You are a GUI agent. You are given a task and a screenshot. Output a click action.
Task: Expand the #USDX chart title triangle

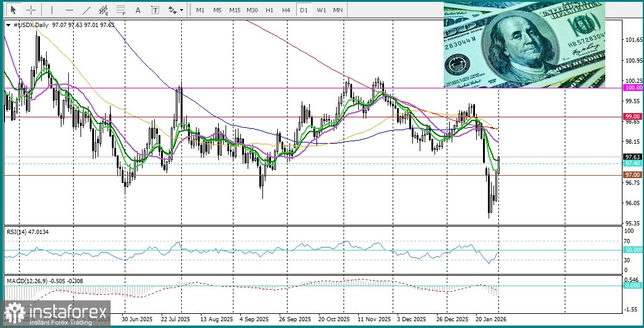coord(8,25)
